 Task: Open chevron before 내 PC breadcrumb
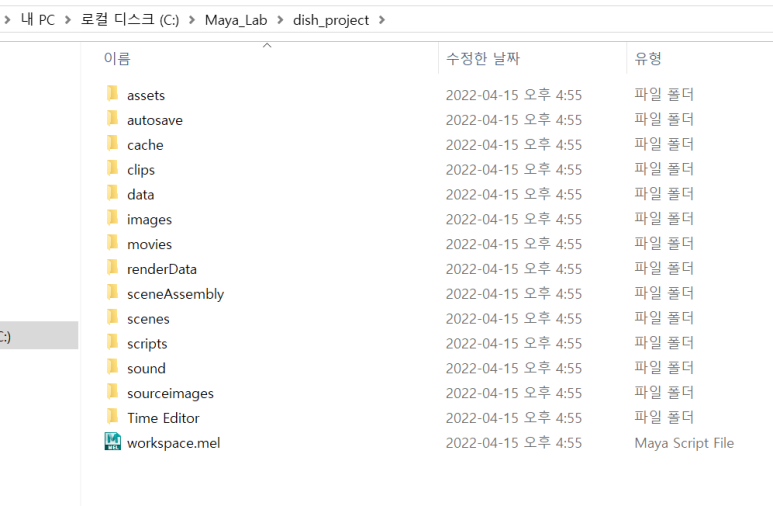[7, 20]
